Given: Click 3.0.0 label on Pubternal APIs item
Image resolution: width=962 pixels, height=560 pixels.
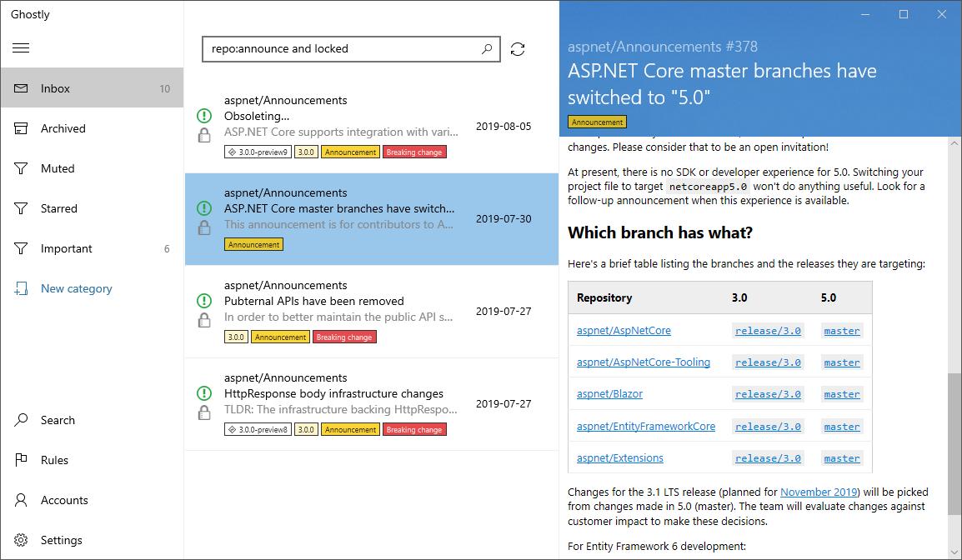Looking at the screenshot, I should point(236,337).
